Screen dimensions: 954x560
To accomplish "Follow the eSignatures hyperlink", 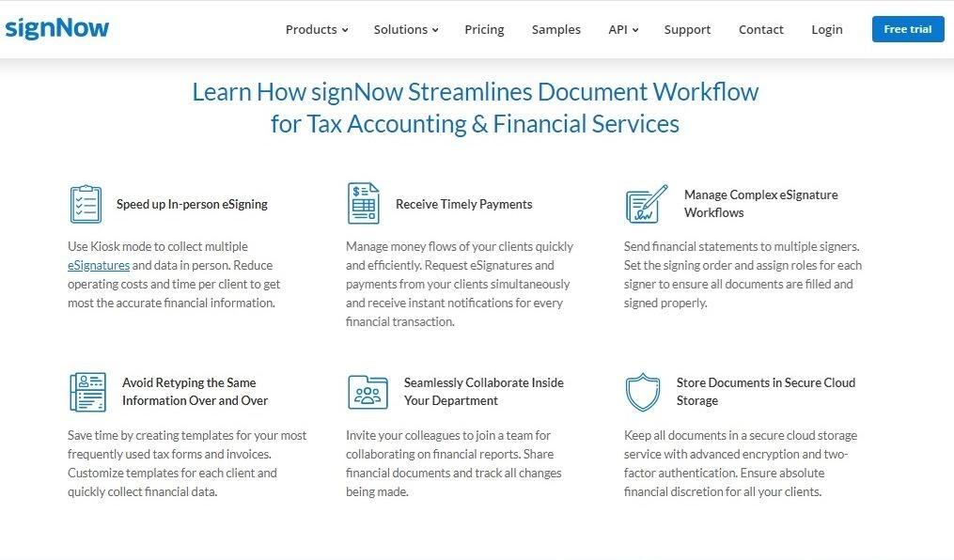I will 99,265.
